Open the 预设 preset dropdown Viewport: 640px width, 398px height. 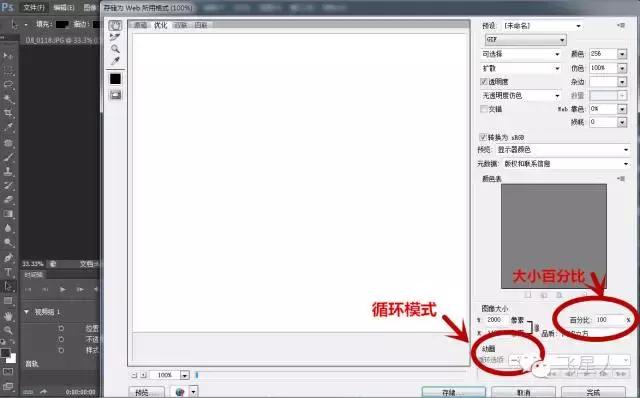pos(542,26)
